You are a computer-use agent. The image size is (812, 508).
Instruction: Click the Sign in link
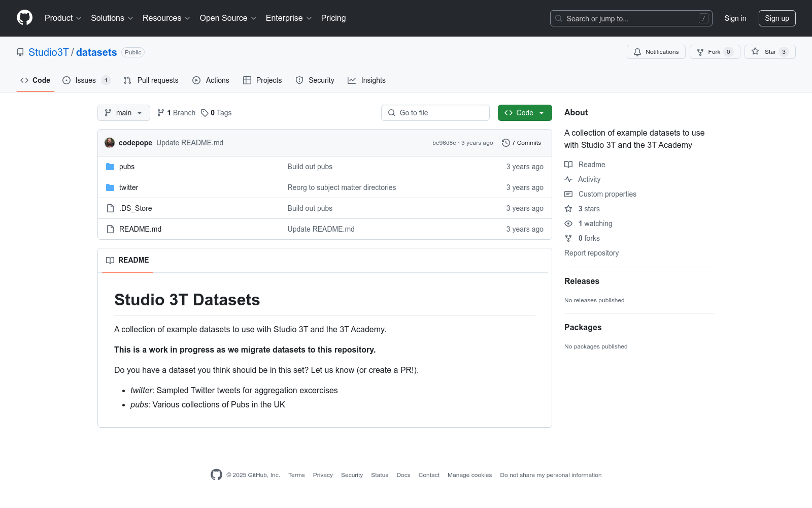click(735, 18)
